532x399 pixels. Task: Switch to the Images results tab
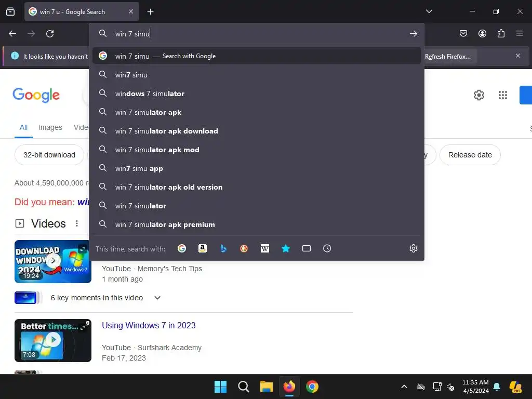click(x=50, y=128)
